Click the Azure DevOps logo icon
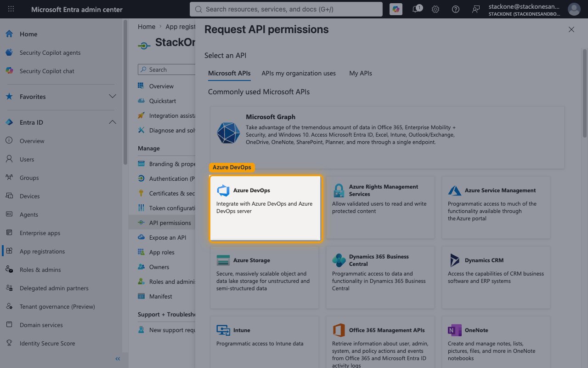 pyautogui.click(x=223, y=190)
